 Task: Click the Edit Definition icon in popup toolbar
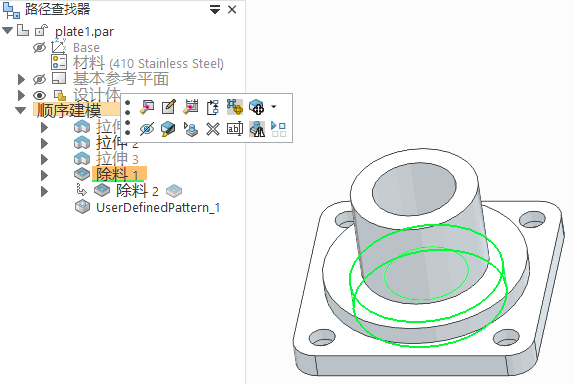click(147, 107)
